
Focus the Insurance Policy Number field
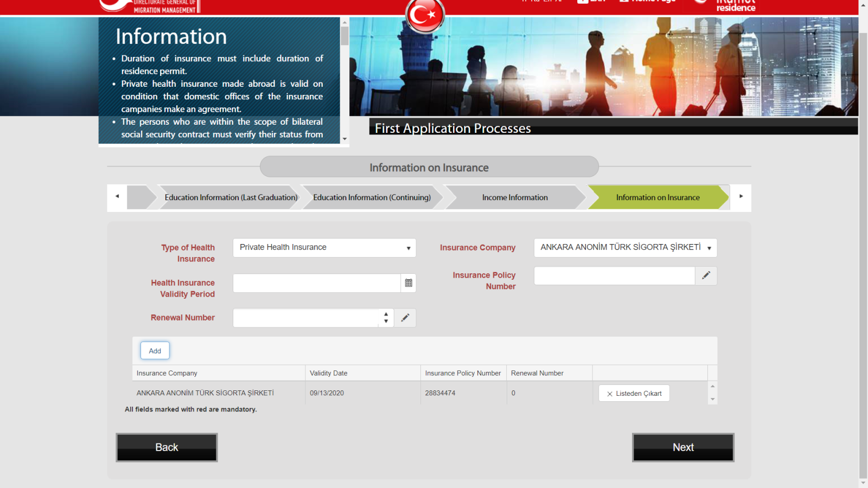614,275
